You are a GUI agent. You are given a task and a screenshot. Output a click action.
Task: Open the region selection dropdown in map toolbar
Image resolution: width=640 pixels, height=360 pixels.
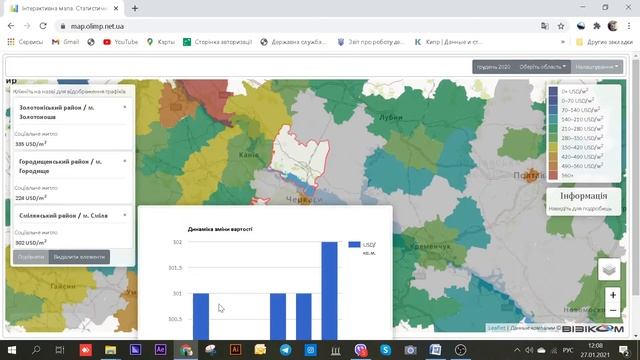[x=542, y=67]
